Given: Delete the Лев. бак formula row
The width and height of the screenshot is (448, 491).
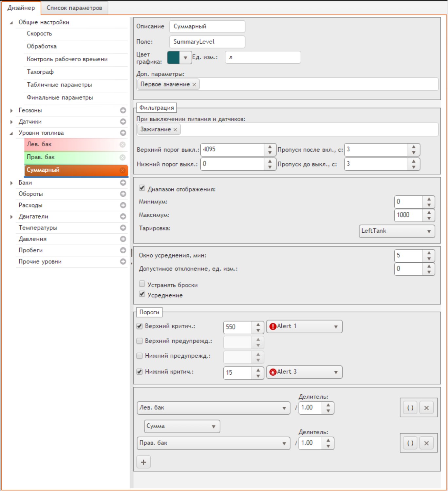Looking at the screenshot, I should coord(426,408).
